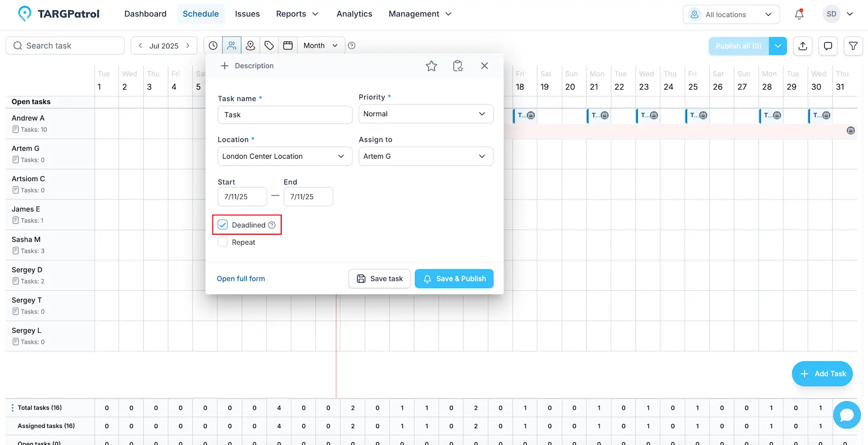Go to previous month arrow

click(141, 46)
